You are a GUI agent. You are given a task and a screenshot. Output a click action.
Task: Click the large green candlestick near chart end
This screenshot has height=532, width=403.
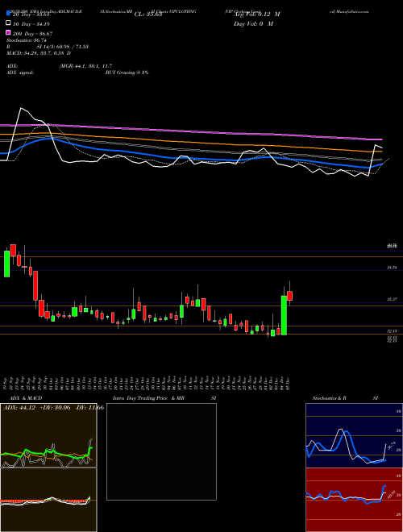point(284,315)
